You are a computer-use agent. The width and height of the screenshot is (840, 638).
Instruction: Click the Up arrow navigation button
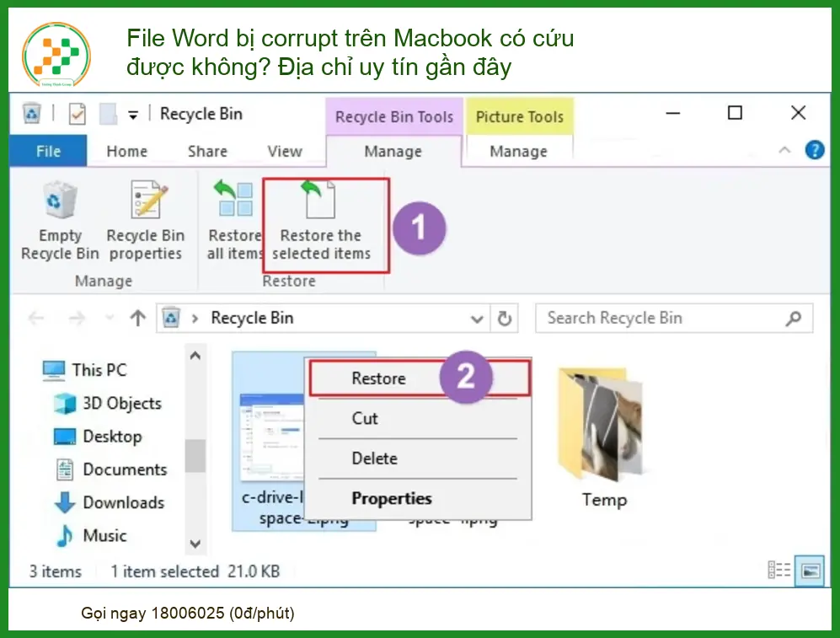137,319
